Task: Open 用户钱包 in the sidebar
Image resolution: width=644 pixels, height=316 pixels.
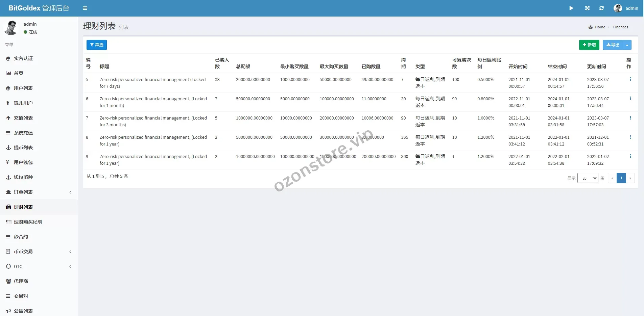Action: coord(23,162)
